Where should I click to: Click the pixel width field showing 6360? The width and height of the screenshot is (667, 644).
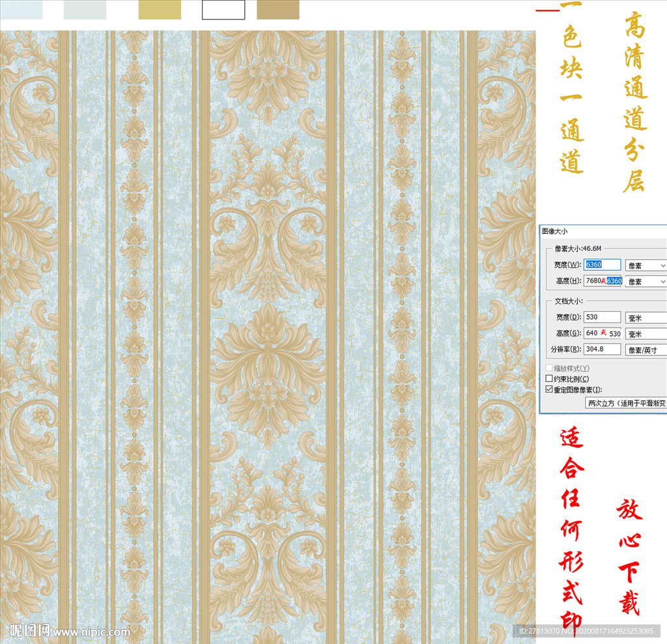point(602,264)
